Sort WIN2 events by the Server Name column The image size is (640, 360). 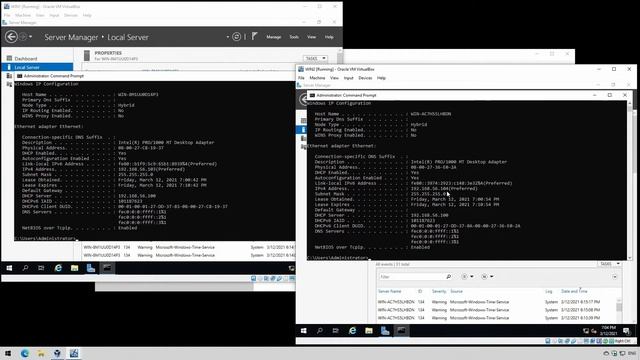[389, 291]
